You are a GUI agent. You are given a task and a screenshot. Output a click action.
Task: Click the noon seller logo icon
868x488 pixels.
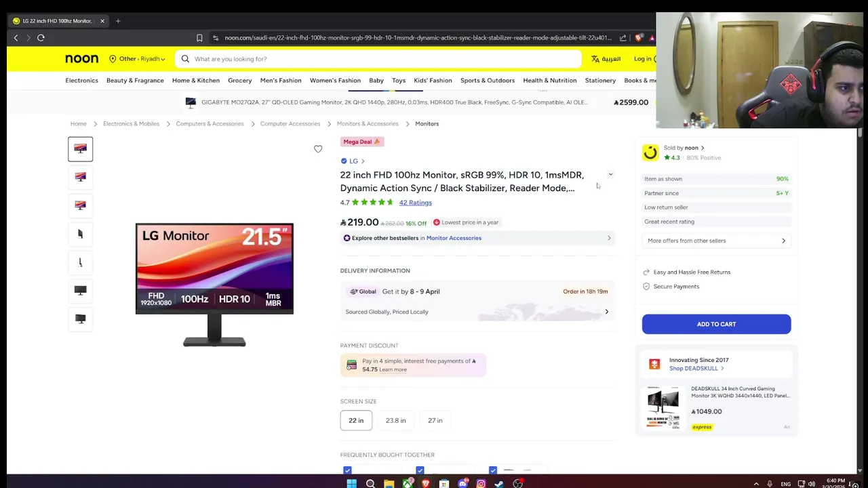[650, 152]
